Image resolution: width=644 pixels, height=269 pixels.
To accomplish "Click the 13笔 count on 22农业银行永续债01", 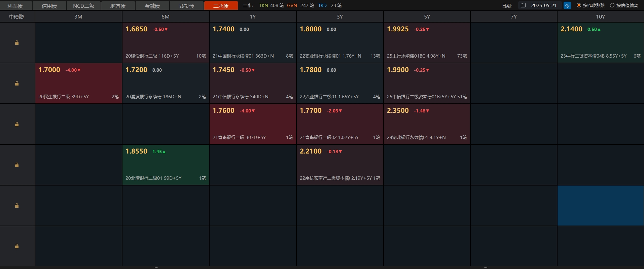I will (x=375, y=56).
